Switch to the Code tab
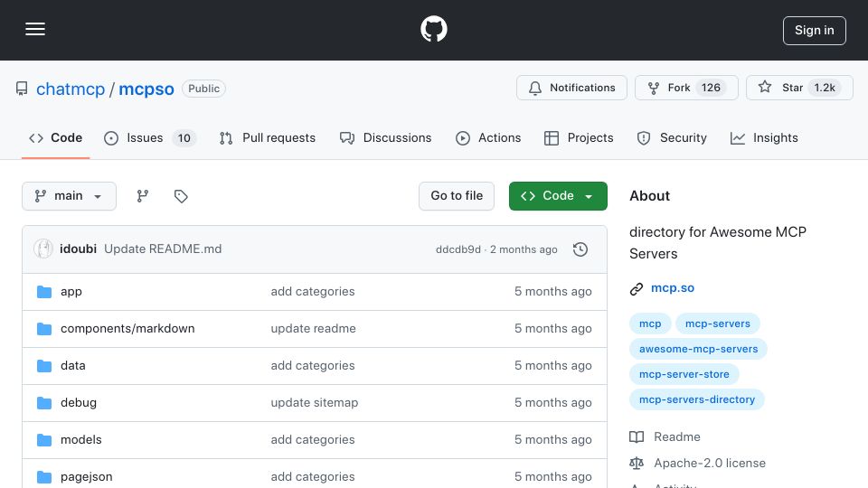The image size is (868, 488). (55, 137)
